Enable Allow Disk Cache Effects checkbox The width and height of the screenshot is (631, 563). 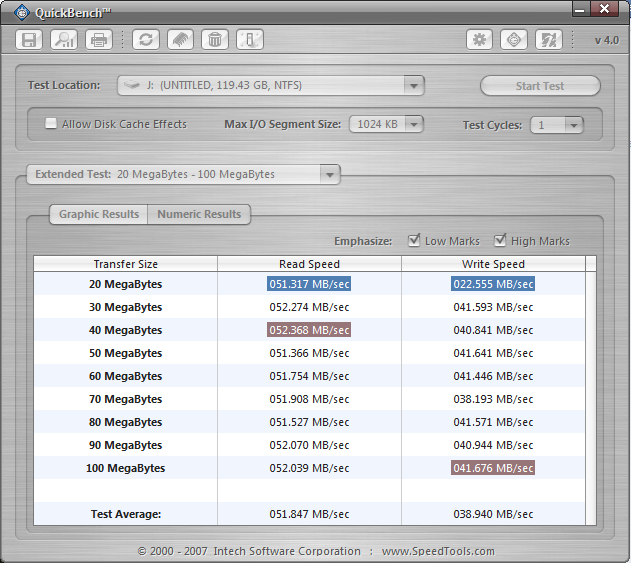[51, 124]
